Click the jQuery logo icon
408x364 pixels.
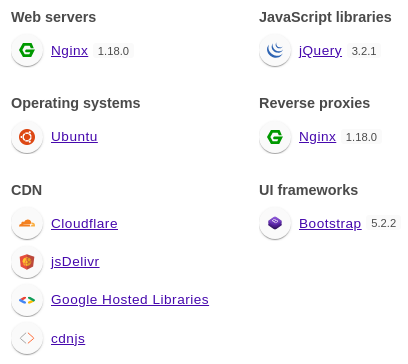pos(275,50)
